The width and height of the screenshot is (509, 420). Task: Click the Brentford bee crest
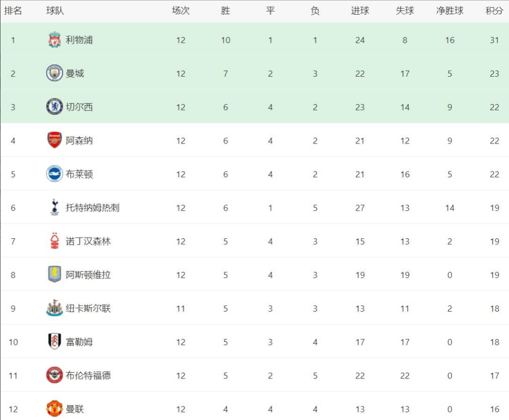[x=55, y=375]
